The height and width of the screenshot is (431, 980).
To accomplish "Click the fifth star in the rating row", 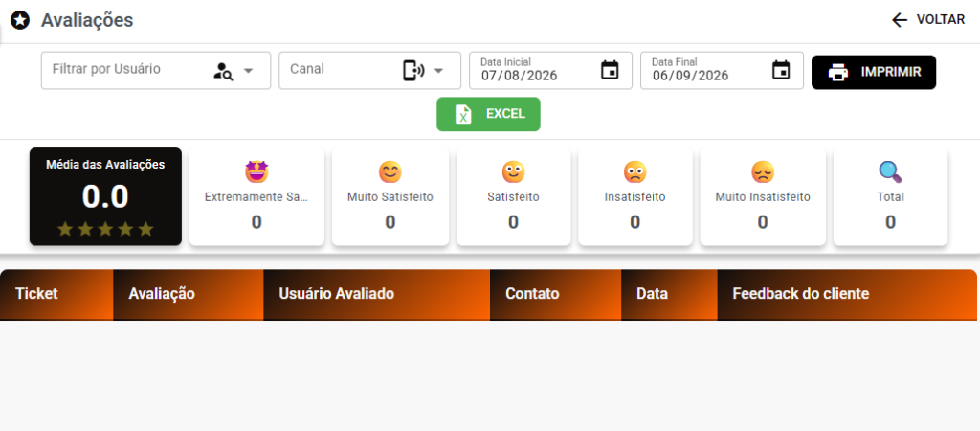I will [145, 230].
